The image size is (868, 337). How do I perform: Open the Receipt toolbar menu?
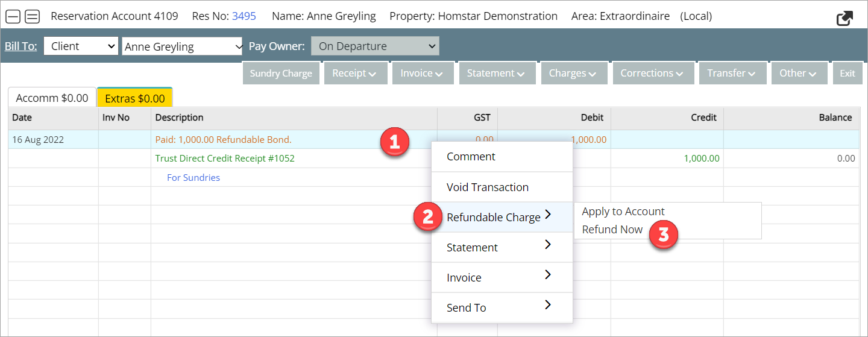(x=354, y=74)
